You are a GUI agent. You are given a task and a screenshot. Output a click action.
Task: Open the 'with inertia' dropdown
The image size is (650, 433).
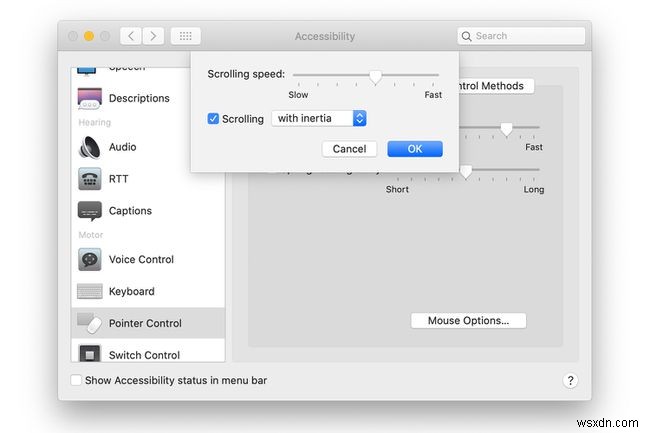coord(319,118)
